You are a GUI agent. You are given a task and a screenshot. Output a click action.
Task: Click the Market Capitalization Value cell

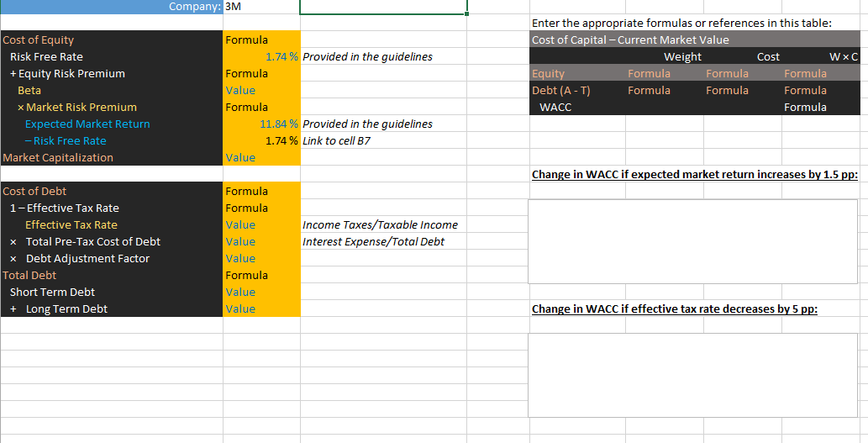tap(261, 157)
